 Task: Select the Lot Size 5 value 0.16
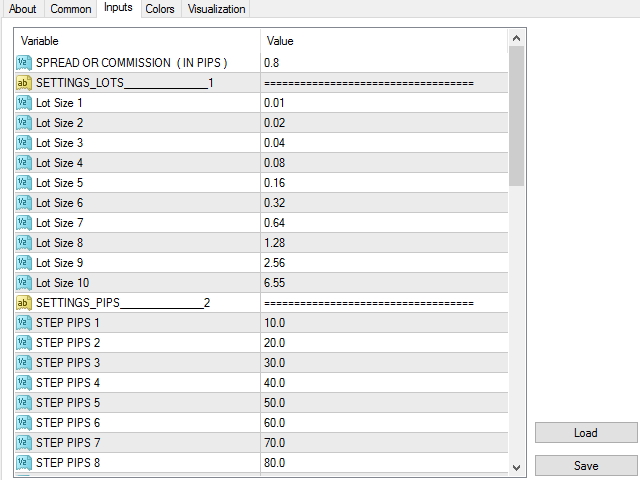click(274, 183)
